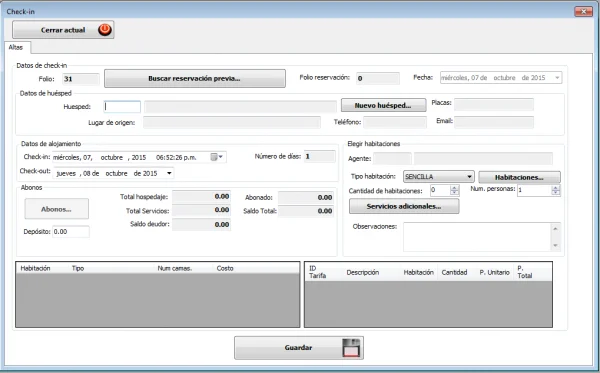
Task: Open the Habitaciones dialog button
Action: pos(519,177)
